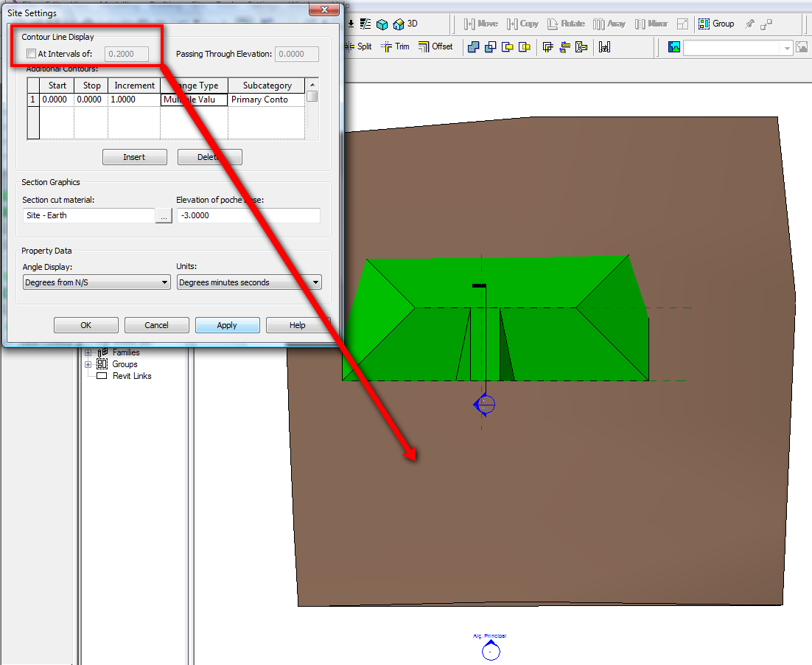Image resolution: width=812 pixels, height=665 pixels.
Task: Click the Resize scale icon
Action: point(682,24)
